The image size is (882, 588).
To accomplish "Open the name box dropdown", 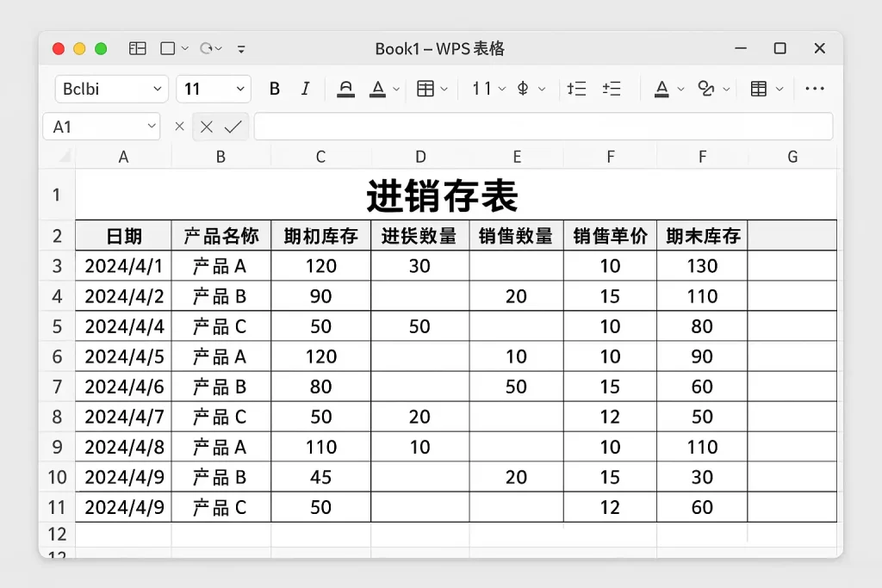I will 151,126.
